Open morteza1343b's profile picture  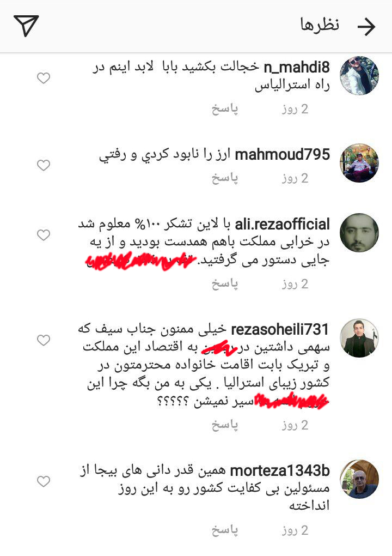pyautogui.click(x=359, y=479)
